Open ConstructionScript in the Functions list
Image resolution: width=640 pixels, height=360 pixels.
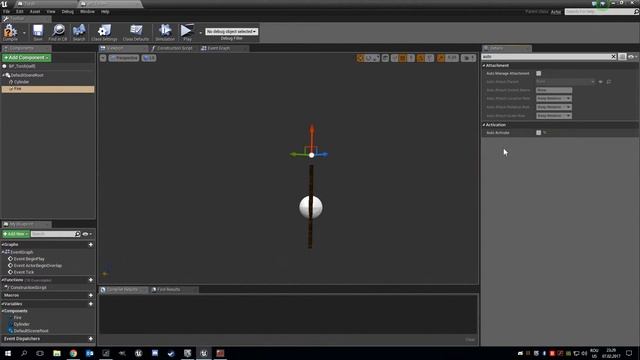(28, 288)
